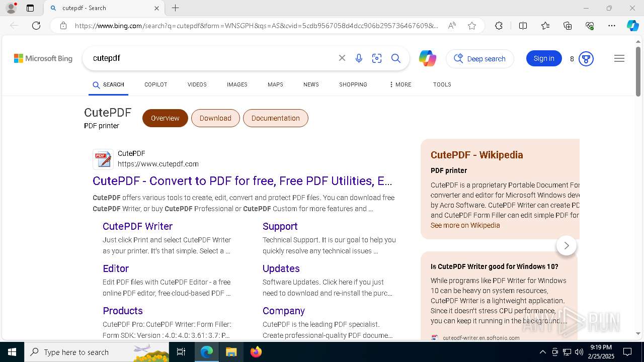Image resolution: width=644 pixels, height=362 pixels.
Task: Open the Products sublink
Action: pyautogui.click(x=123, y=311)
